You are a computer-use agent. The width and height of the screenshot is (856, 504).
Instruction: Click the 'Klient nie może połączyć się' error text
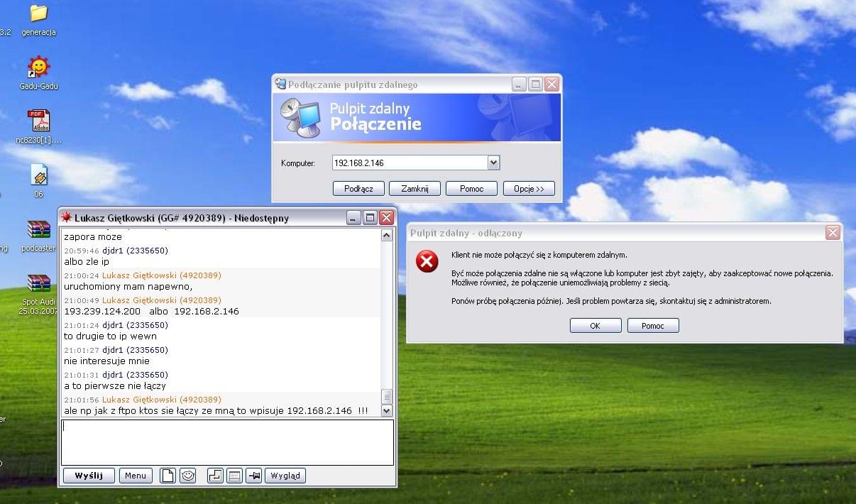point(539,255)
